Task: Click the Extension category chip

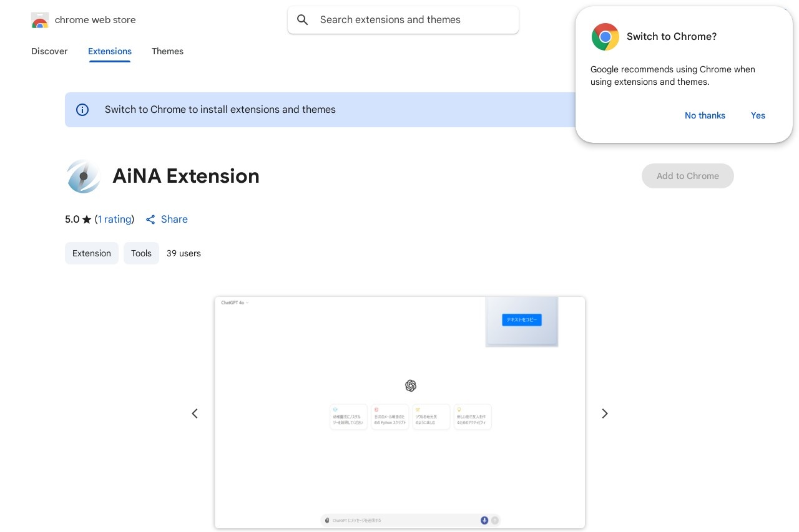Action: (92, 253)
